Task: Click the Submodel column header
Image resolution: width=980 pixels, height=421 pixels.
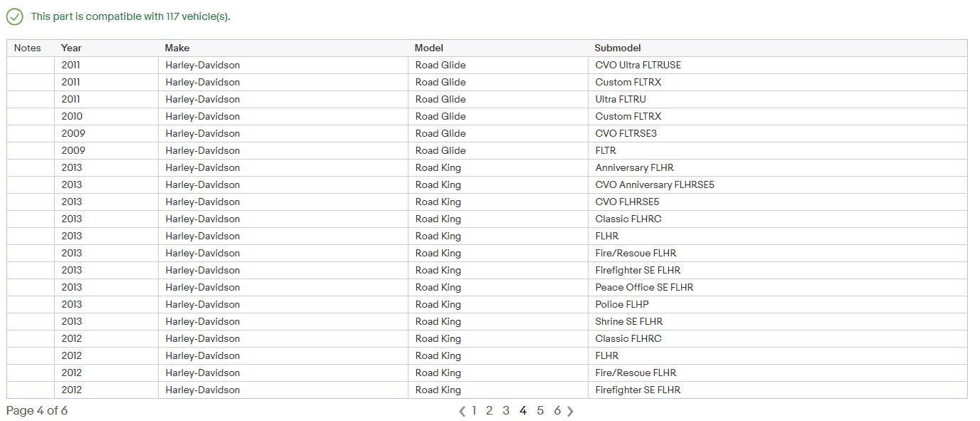Action: [618, 48]
